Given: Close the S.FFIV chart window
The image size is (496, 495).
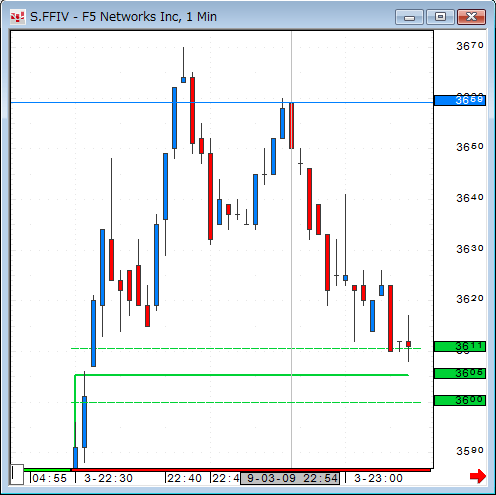Looking at the screenshot, I should pyautogui.click(x=471, y=17).
